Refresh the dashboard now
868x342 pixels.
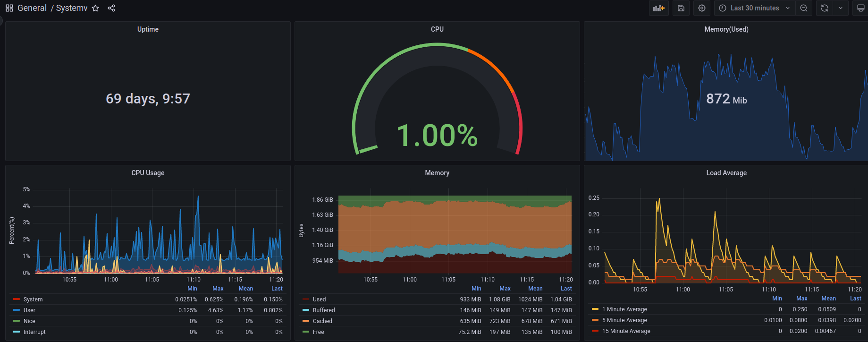point(825,8)
